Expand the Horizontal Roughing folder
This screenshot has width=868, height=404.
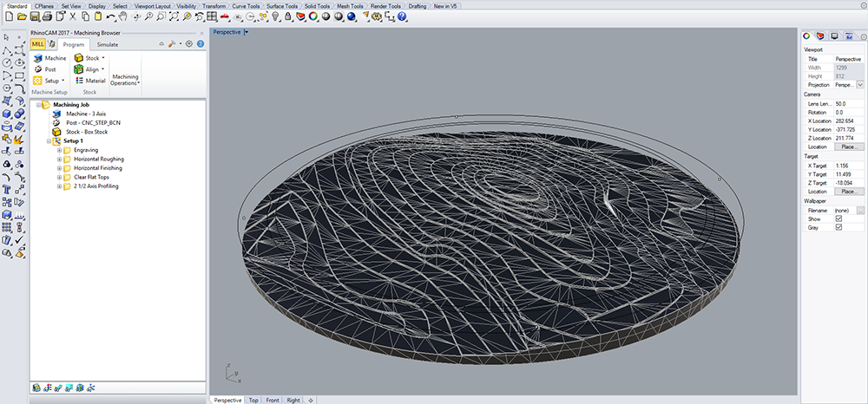point(59,160)
